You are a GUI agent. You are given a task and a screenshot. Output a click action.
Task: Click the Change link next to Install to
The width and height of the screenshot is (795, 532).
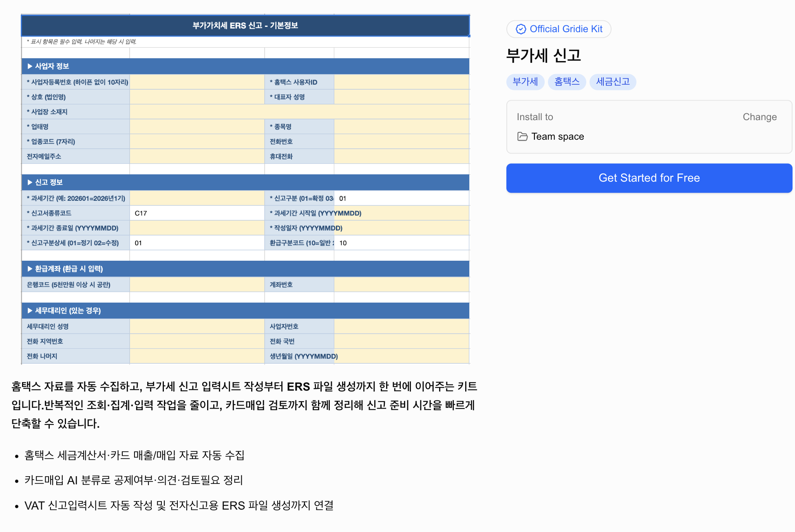click(760, 117)
